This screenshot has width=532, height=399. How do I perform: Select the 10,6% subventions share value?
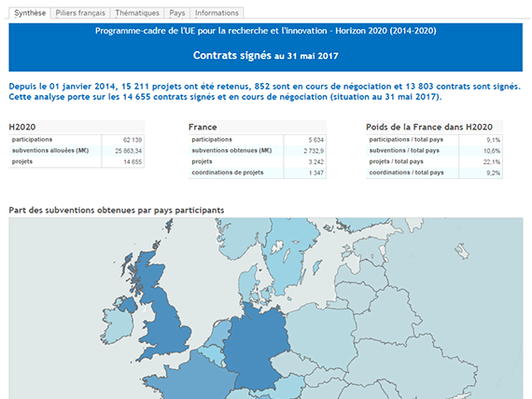(x=492, y=151)
